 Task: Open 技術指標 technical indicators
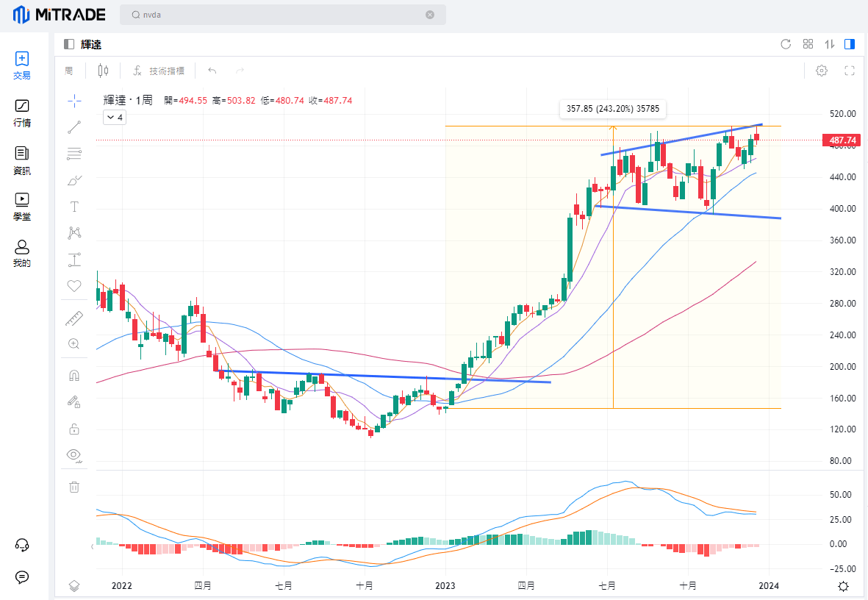click(159, 71)
